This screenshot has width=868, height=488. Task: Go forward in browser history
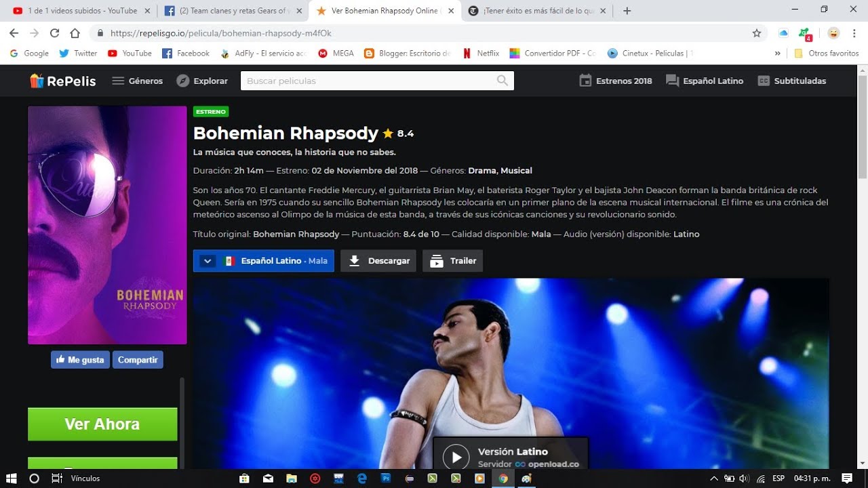pyautogui.click(x=34, y=33)
